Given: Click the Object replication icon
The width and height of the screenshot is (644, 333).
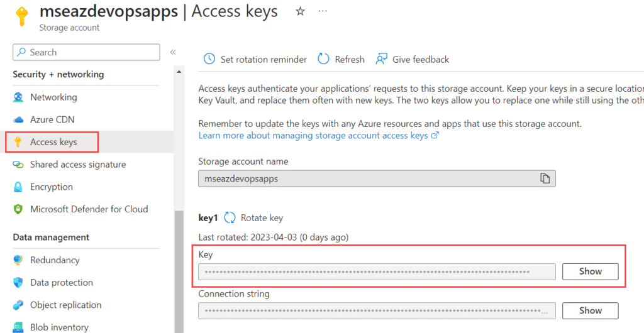Looking at the screenshot, I should coord(18,305).
